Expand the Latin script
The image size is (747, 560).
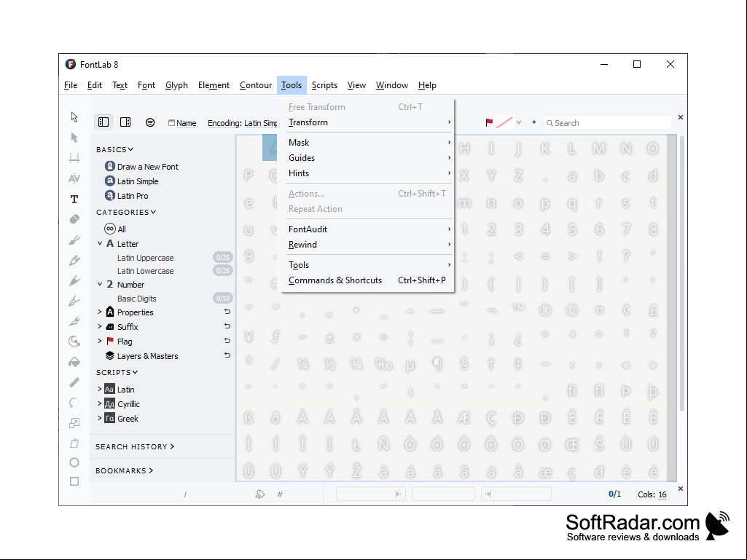click(x=100, y=389)
